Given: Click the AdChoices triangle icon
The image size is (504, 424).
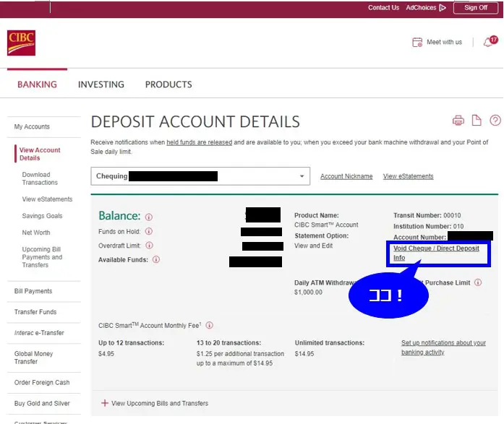Looking at the screenshot, I should [x=443, y=8].
